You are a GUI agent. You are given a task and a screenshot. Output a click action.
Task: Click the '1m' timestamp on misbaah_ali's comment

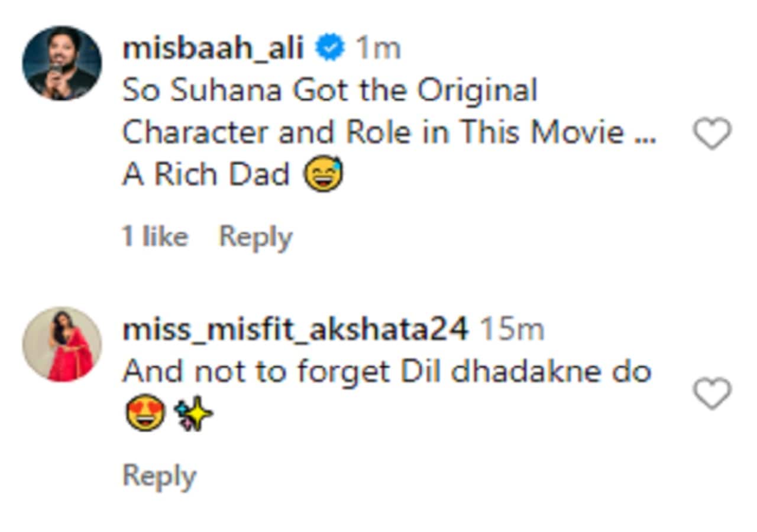pyautogui.click(x=377, y=47)
